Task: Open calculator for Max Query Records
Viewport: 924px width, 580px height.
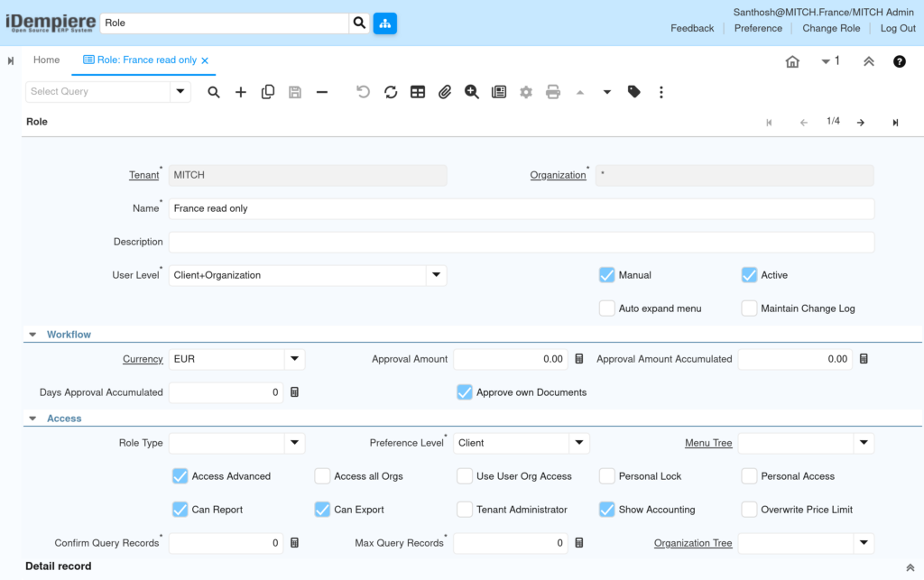Action: tap(579, 543)
